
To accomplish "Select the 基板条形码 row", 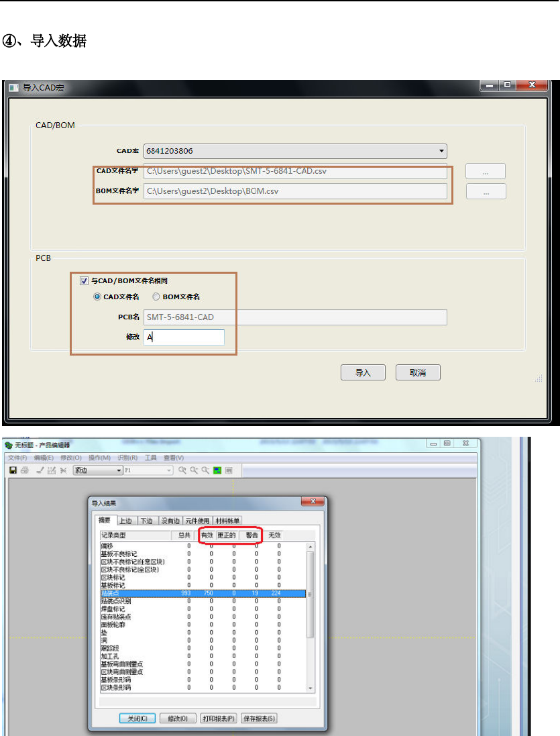I will 203,680.
